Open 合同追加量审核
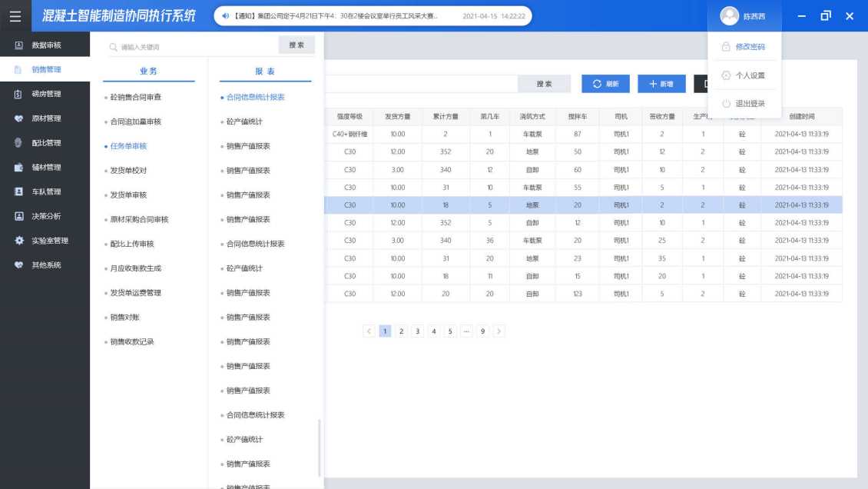The image size is (868, 489). click(x=136, y=121)
